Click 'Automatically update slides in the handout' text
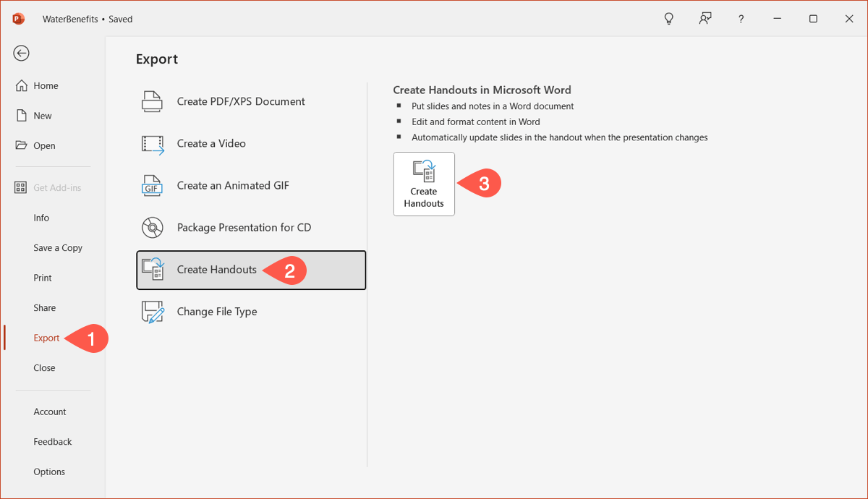The width and height of the screenshot is (868, 499). click(x=560, y=137)
